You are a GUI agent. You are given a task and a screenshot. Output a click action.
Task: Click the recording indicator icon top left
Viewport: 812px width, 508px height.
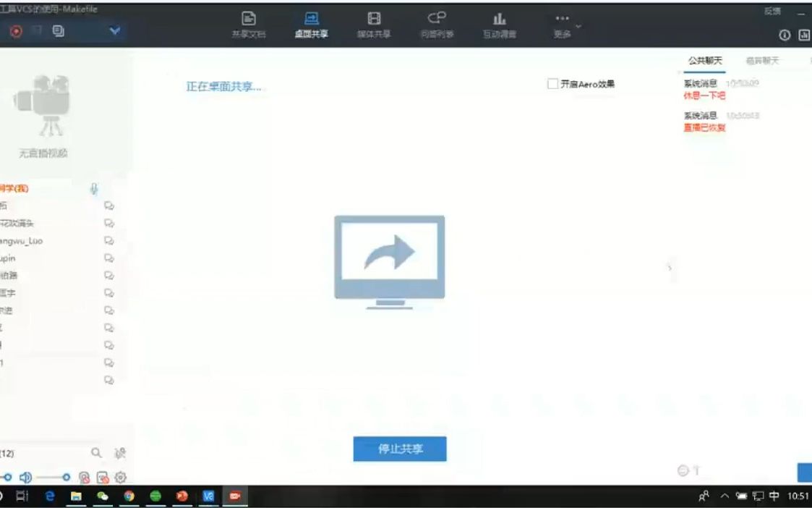(15, 31)
